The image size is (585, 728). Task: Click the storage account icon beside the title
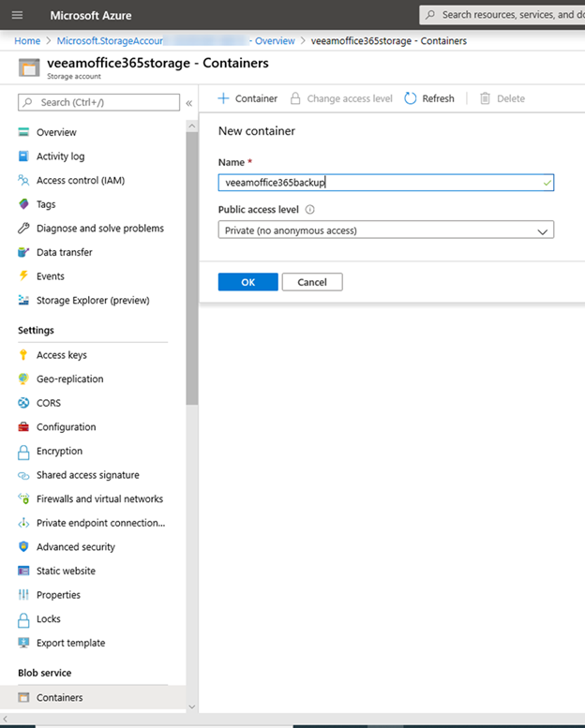click(29, 67)
